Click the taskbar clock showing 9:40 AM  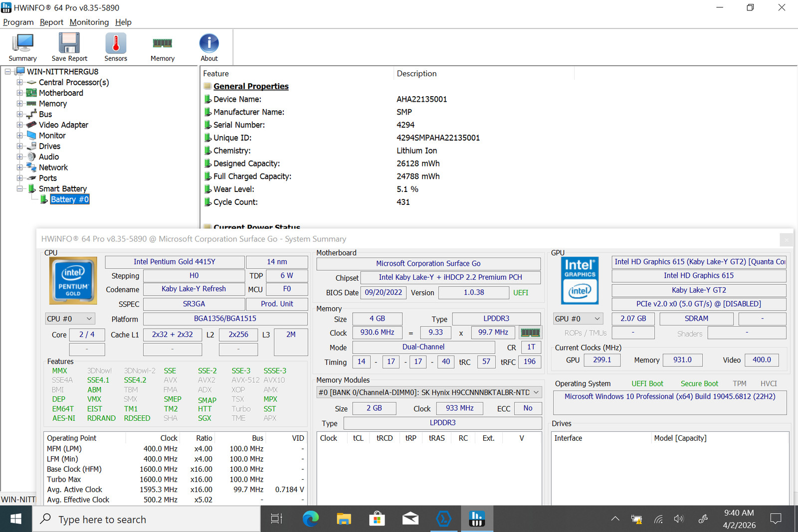[x=739, y=519]
